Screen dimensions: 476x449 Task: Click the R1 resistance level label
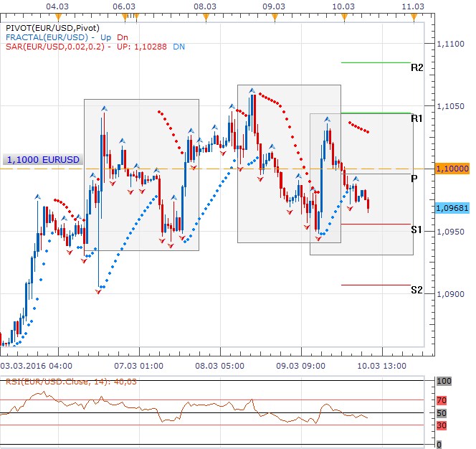coord(416,118)
